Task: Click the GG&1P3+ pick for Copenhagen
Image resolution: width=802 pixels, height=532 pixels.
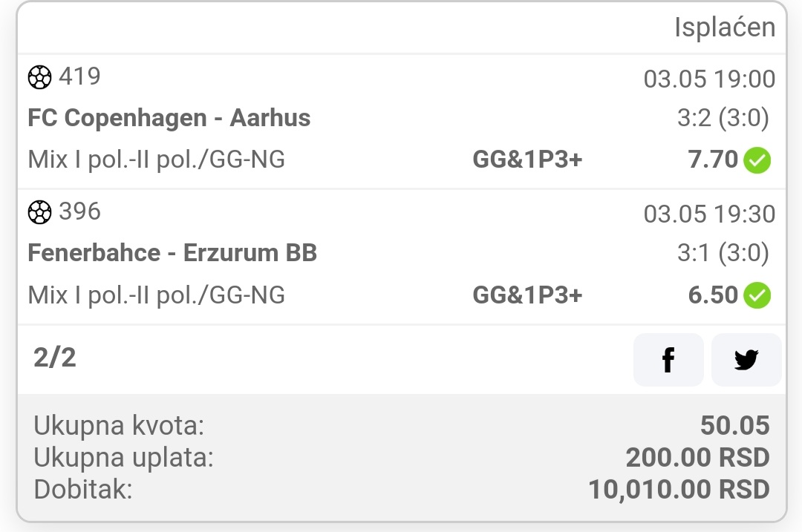Action: (527, 160)
